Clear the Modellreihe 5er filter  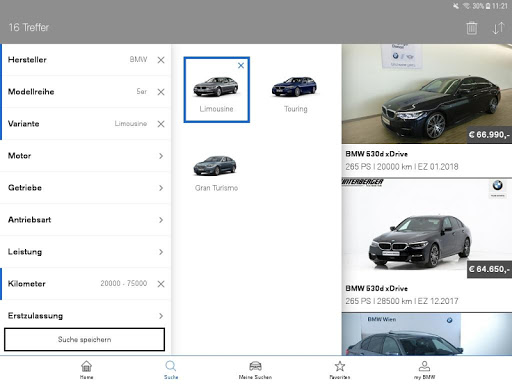(161, 92)
